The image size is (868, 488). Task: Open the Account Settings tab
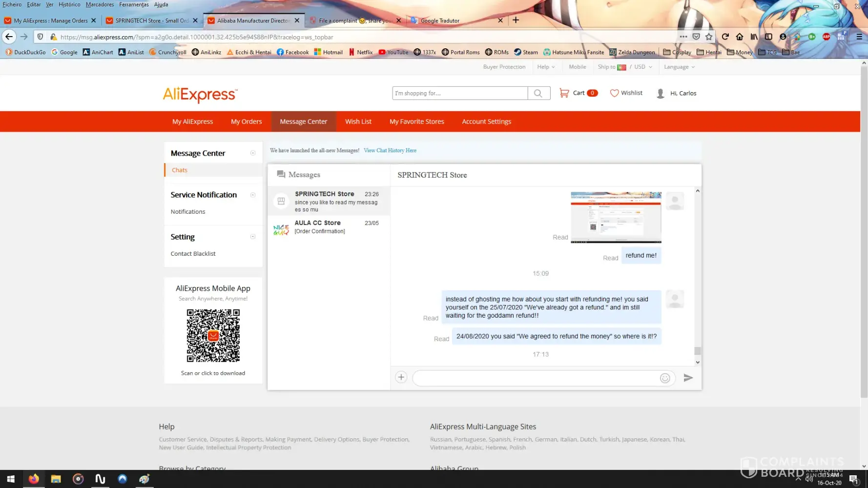[486, 122]
